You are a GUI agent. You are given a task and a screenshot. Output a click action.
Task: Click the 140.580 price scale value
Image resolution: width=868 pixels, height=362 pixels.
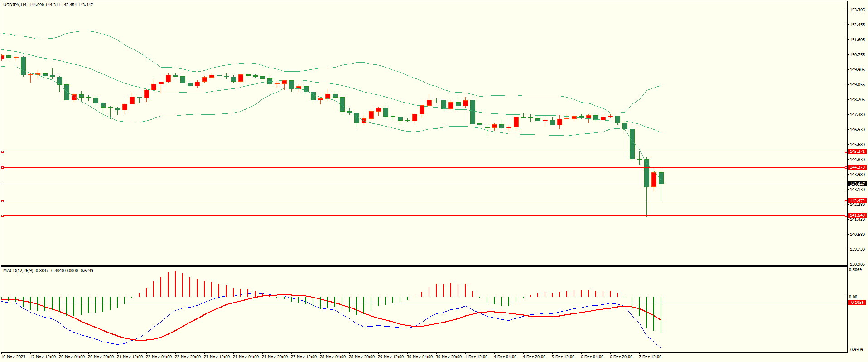point(858,235)
